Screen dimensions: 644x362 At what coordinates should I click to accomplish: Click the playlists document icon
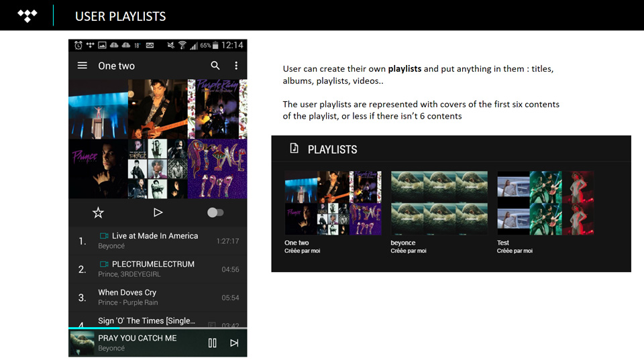click(x=294, y=148)
